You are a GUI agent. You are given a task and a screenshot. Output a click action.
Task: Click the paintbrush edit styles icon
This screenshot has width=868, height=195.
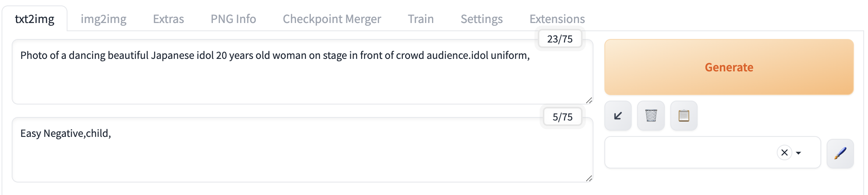840,153
